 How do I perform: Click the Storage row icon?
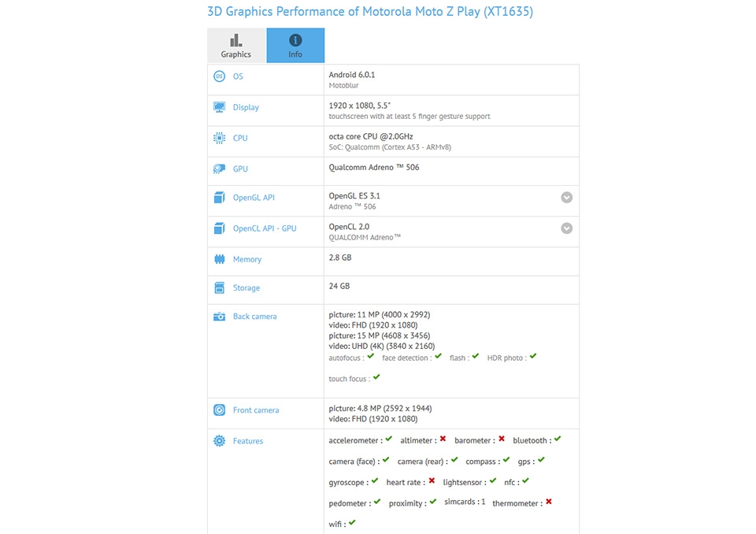pyautogui.click(x=219, y=287)
